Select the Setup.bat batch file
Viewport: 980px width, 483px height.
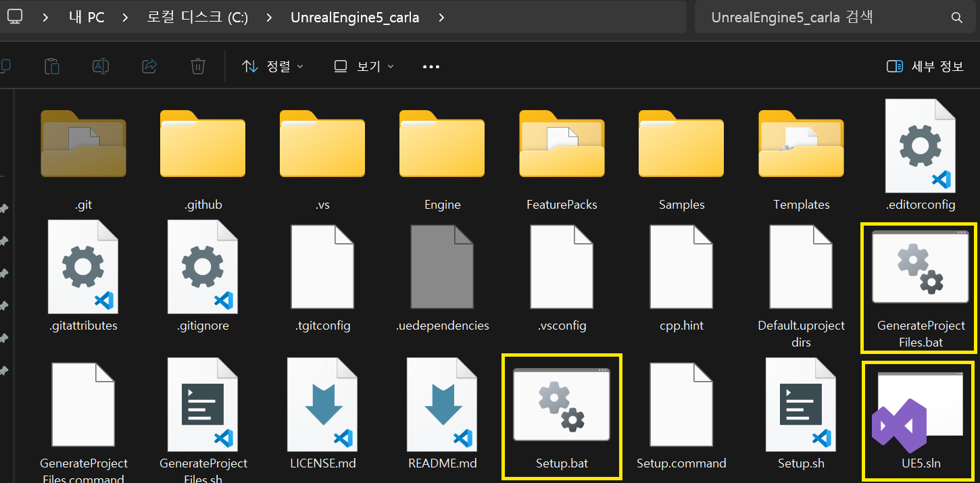(x=562, y=405)
